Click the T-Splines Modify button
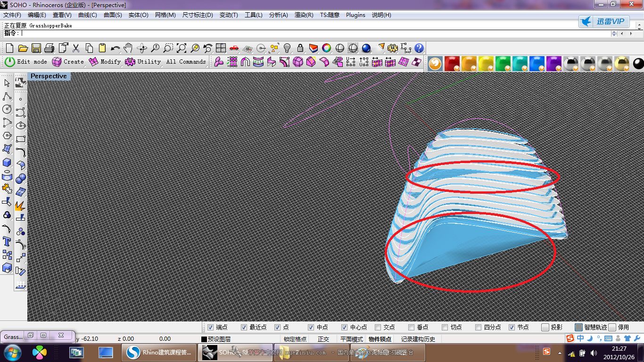 click(x=105, y=62)
